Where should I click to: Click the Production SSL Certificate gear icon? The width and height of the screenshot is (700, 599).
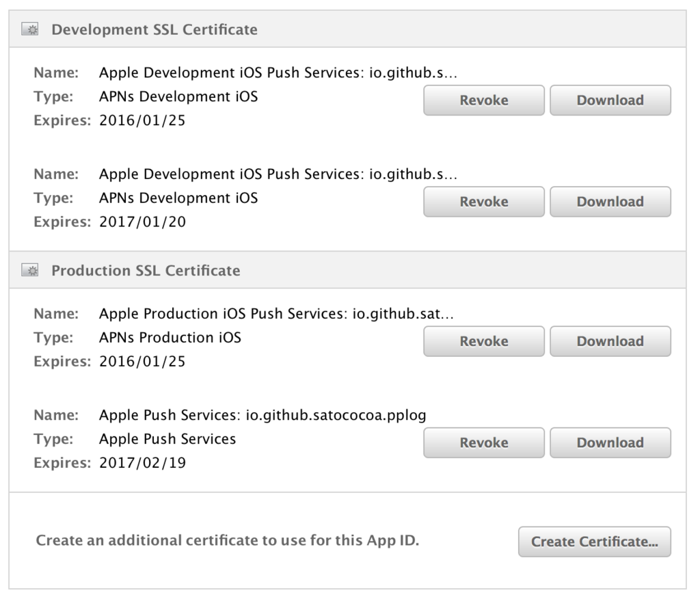[29, 271]
